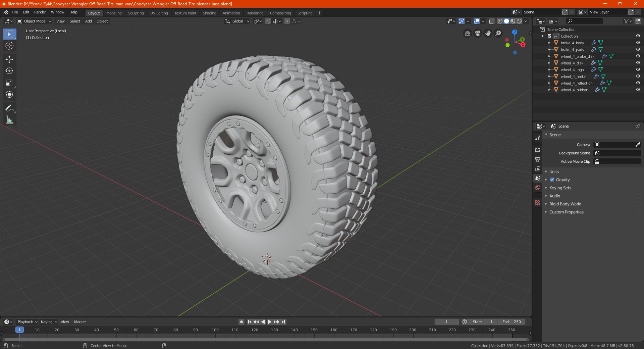Switch to the Modeling workspace tab

(114, 13)
